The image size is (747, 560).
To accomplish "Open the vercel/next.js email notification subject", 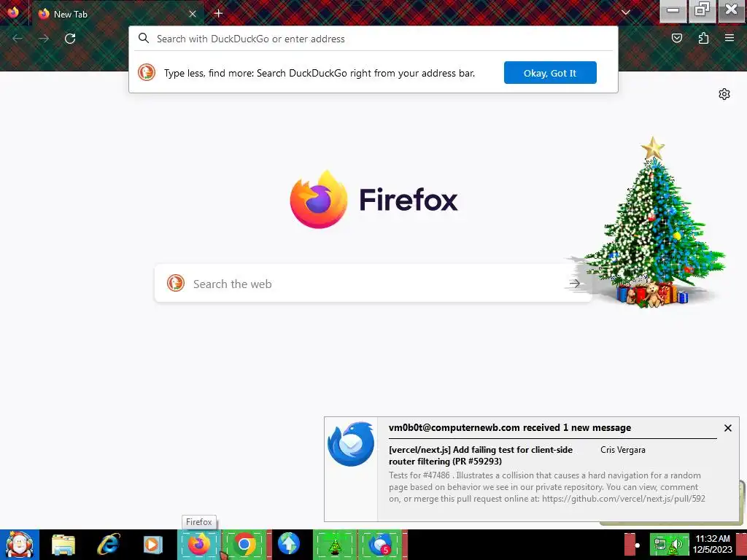I will [481, 455].
